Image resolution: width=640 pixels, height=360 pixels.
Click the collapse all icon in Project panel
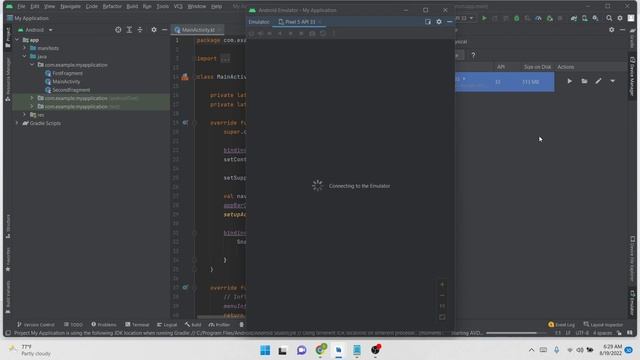pos(140,30)
